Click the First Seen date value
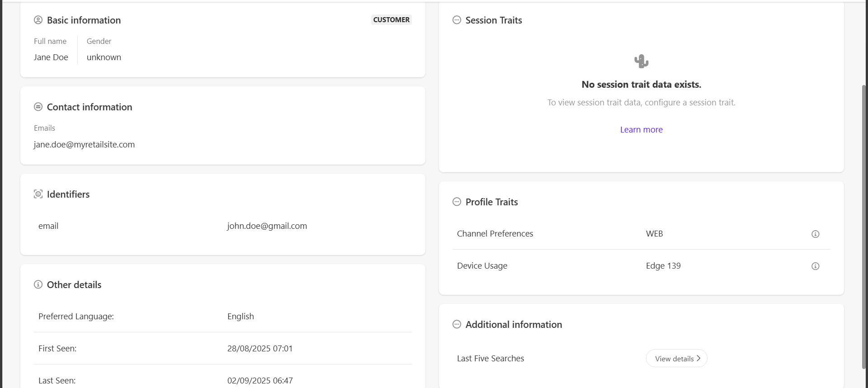The height and width of the screenshot is (388, 868). (x=259, y=349)
